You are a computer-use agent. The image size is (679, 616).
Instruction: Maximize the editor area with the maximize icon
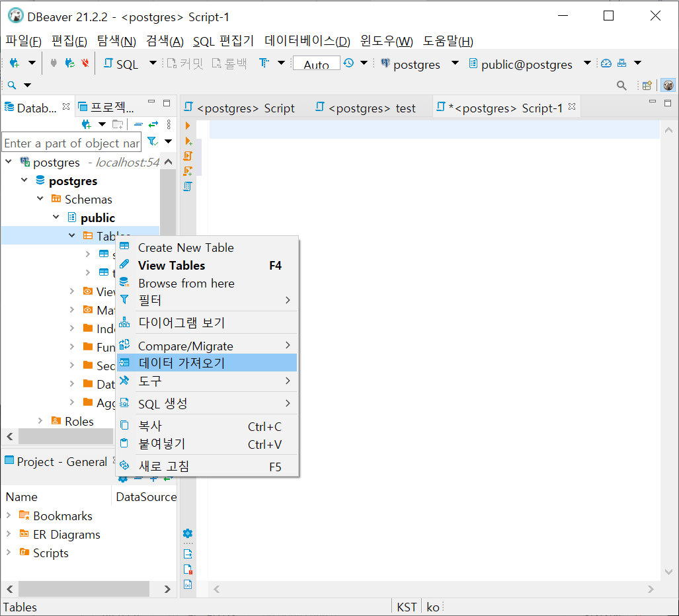tap(668, 102)
